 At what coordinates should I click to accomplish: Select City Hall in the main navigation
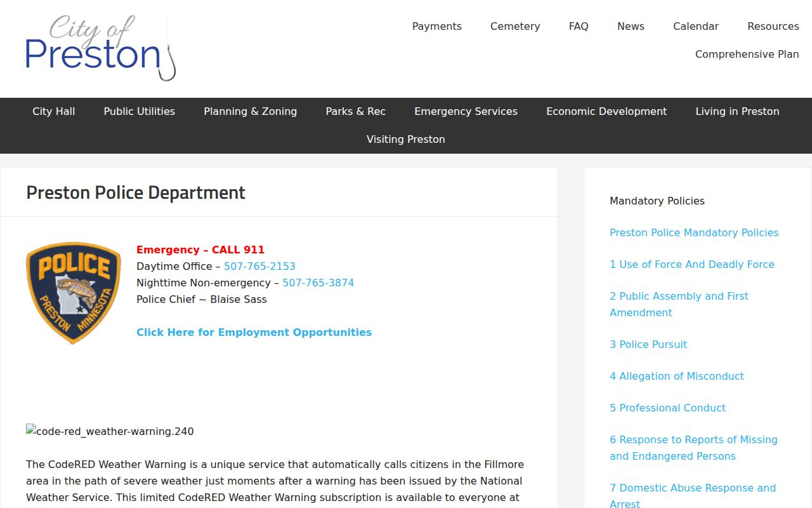(x=54, y=111)
